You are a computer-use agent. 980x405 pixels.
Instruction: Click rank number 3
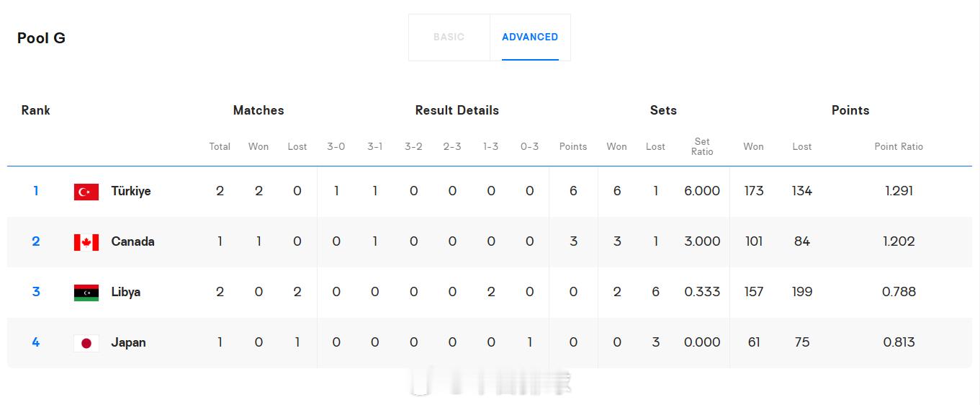36,292
